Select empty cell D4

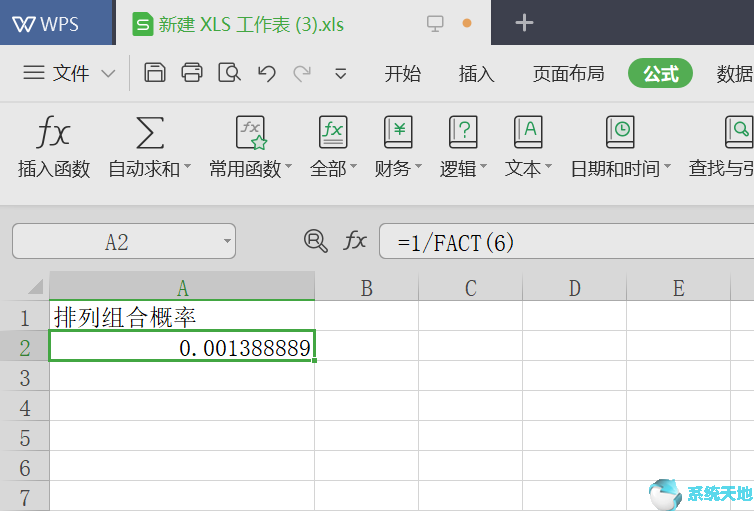click(575, 406)
